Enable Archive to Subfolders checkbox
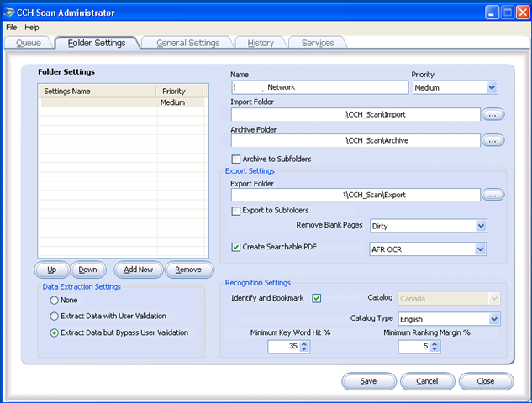This screenshot has width=532, height=403. (236, 160)
